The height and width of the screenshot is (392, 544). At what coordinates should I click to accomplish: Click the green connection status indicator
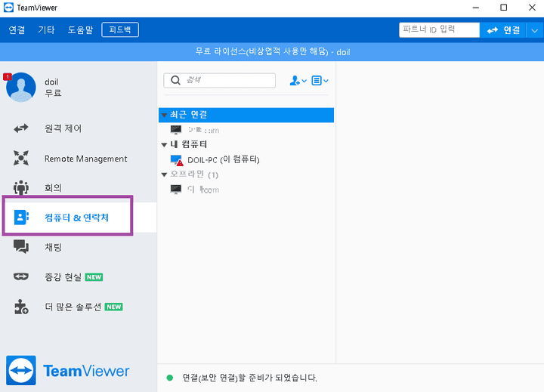170,378
